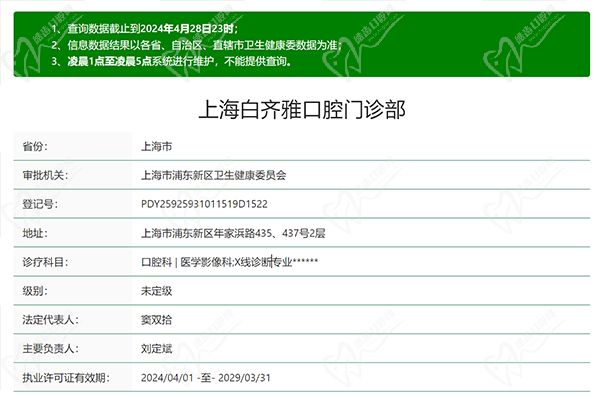Screen dimensions: 600x399
Task: Select validity period 2024/04/01 -至- 2029/03/31
Action: click(206, 378)
